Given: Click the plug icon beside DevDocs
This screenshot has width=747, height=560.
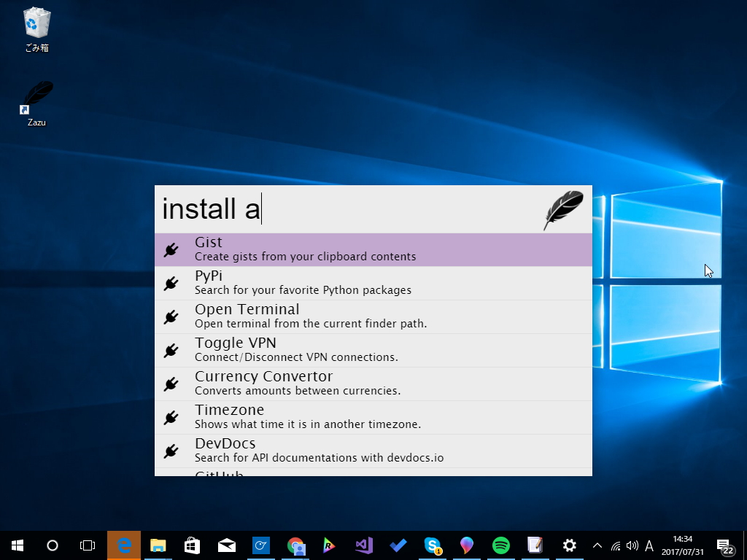Looking at the screenshot, I should (171, 450).
